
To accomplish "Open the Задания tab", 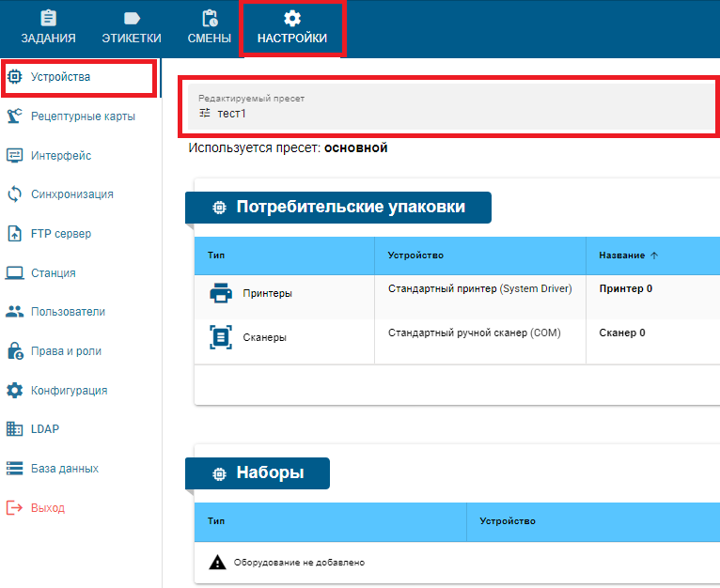I will tap(48, 28).
